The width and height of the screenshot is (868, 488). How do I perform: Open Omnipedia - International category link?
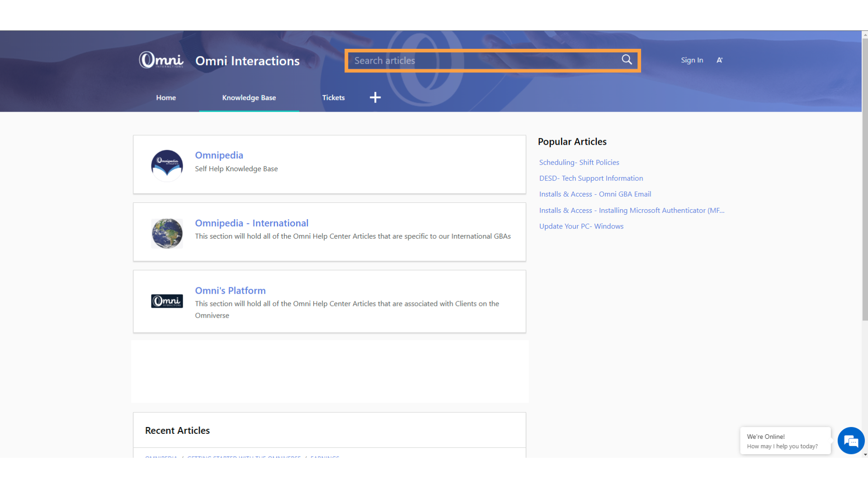click(x=251, y=223)
